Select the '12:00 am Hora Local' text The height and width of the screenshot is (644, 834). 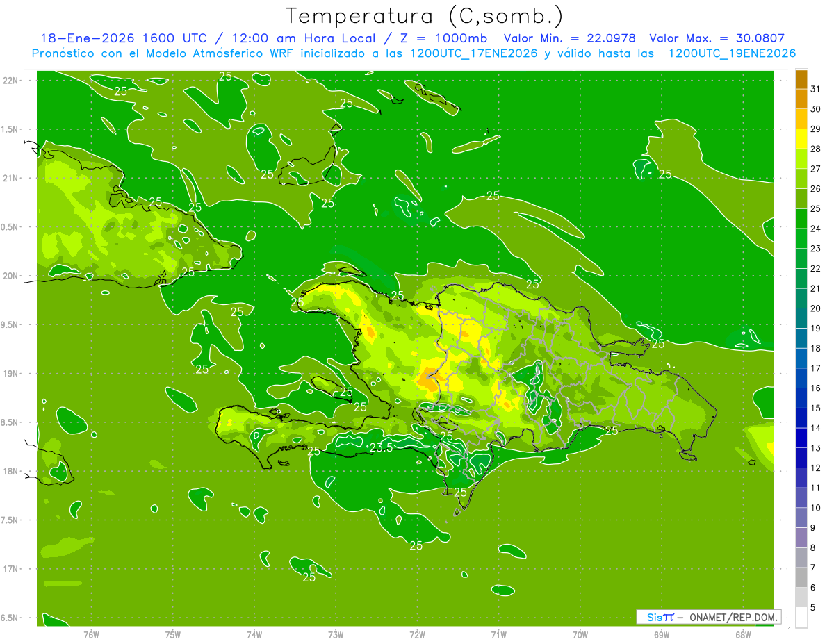[x=302, y=38]
